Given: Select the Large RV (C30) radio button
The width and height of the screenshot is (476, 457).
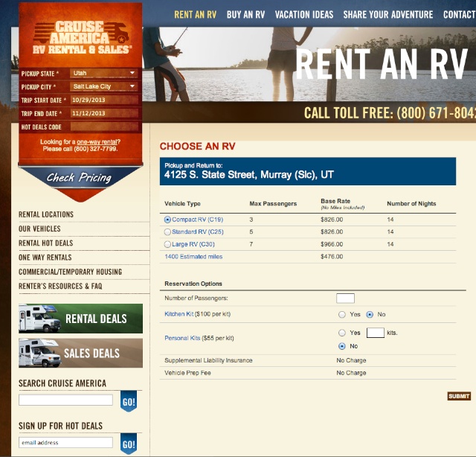Looking at the screenshot, I should click(167, 244).
